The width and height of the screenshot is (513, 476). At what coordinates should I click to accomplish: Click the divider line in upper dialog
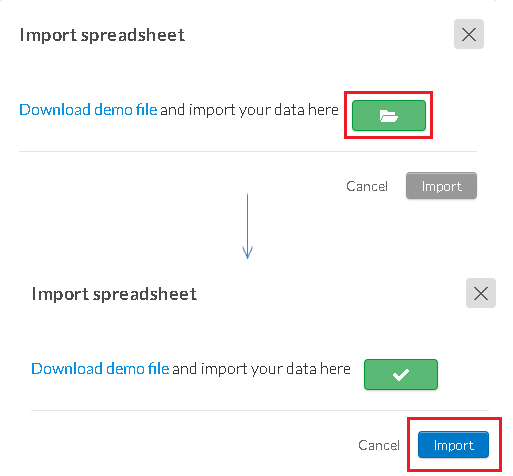[x=248, y=151]
